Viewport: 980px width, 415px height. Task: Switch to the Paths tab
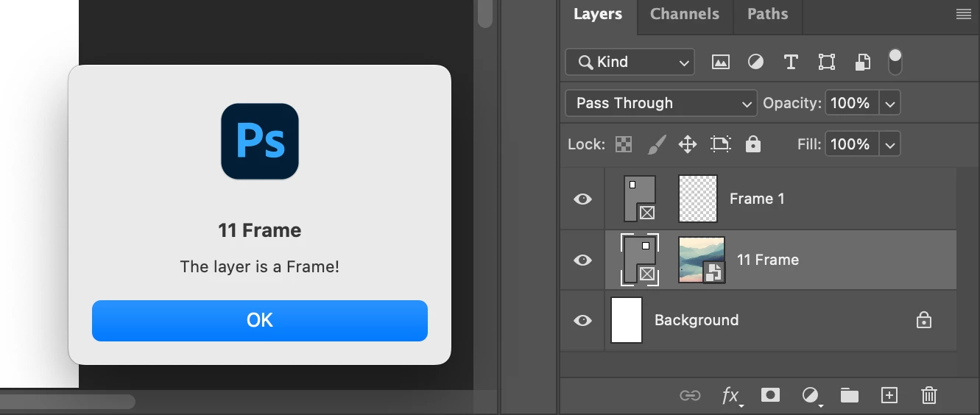coord(767,14)
